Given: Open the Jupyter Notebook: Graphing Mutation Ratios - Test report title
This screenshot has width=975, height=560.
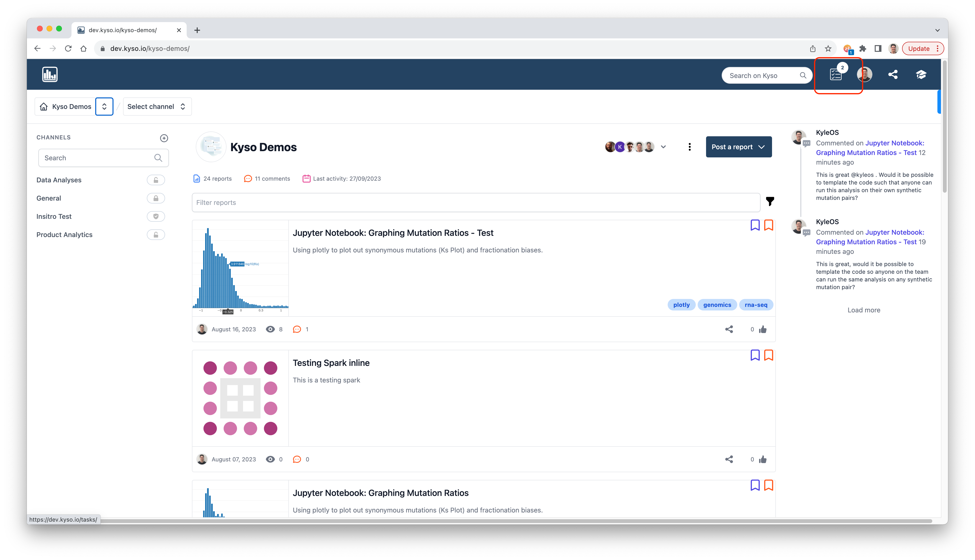Looking at the screenshot, I should click(393, 233).
